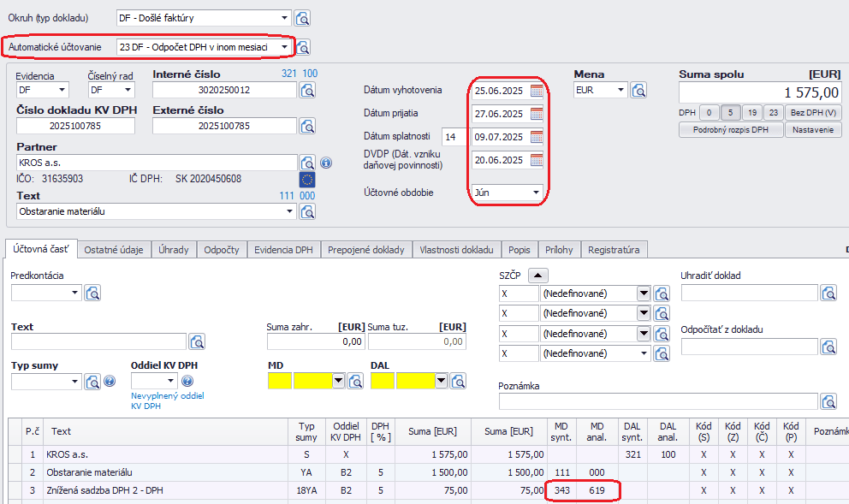Viewport: 849px width, 504px height.
Task: Click the Nastavenie button
Action: pyautogui.click(x=815, y=130)
